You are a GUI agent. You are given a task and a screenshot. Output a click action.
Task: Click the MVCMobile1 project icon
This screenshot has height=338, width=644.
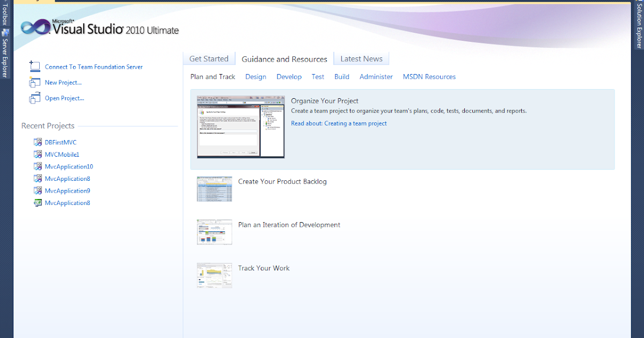(x=38, y=154)
